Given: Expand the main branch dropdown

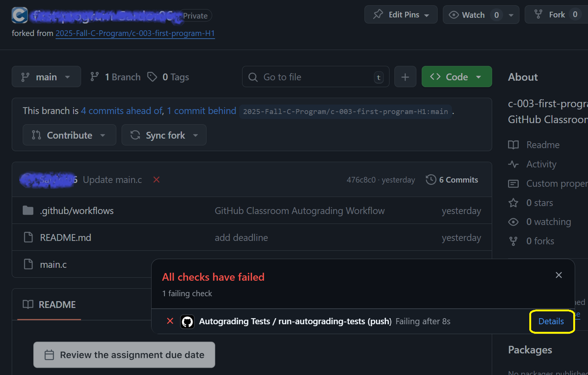Looking at the screenshot, I should click(46, 77).
